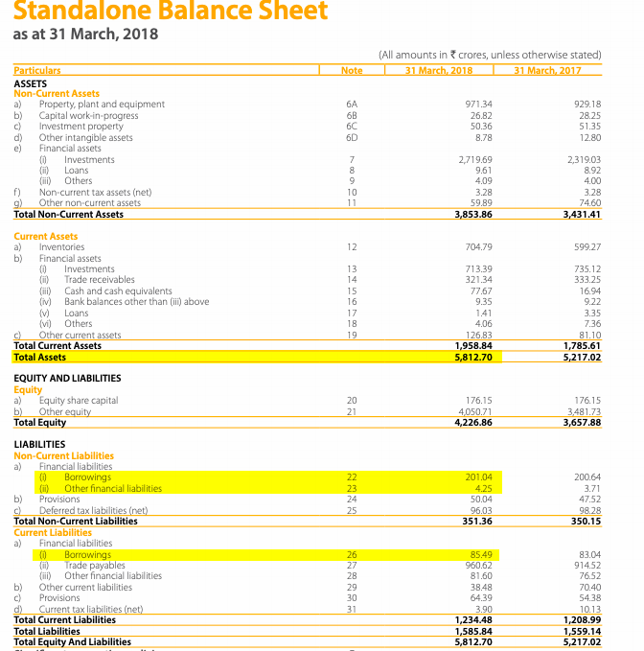This screenshot has width=644, height=651.
Task: Click the highlighted 5,812.70 total assets value
Action: (x=473, y=357)
